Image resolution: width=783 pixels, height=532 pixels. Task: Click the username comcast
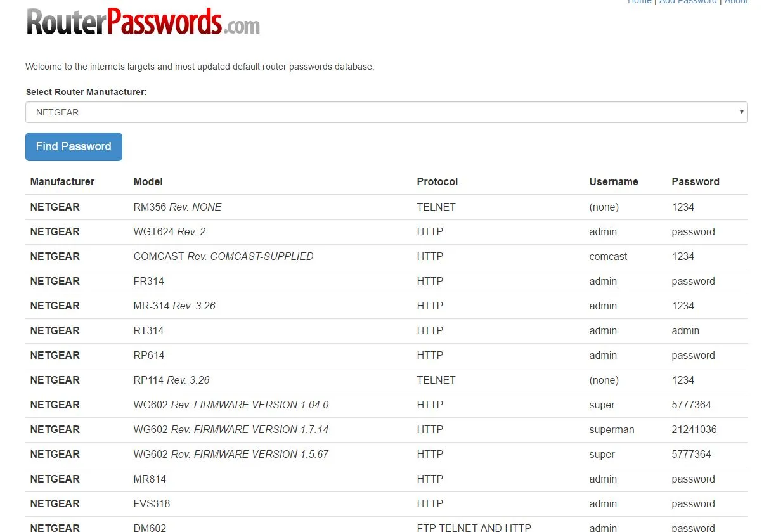point(608,256)
